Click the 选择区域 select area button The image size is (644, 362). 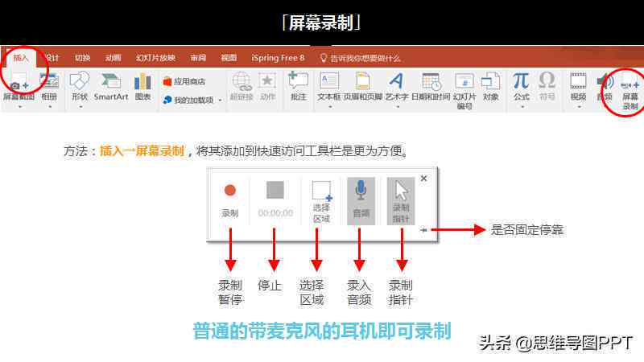321,201
